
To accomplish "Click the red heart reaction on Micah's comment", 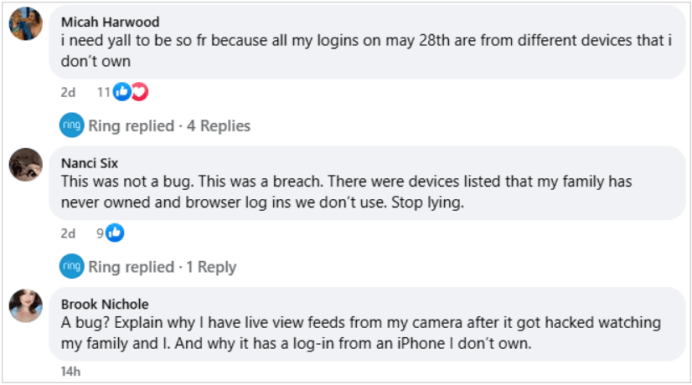I will tap(140, 92).
